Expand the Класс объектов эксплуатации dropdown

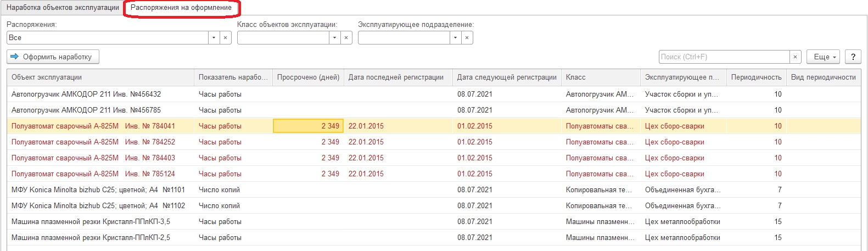(334, 38)
